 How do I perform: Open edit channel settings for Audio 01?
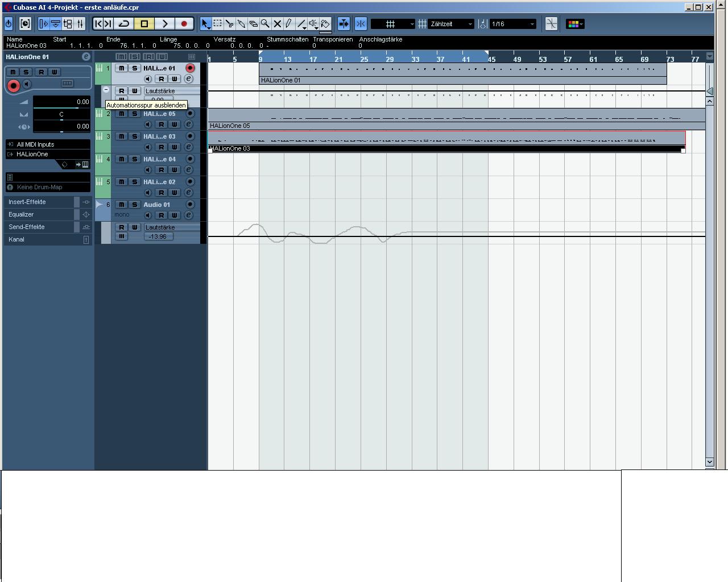(x=189, y=215)
